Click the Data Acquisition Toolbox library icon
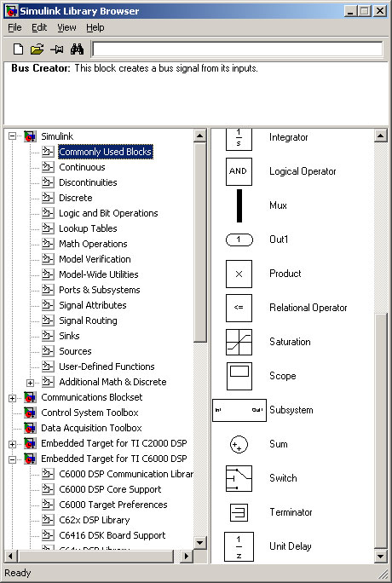This screenshot has height=583, width=392. click(x=30, y=428)
